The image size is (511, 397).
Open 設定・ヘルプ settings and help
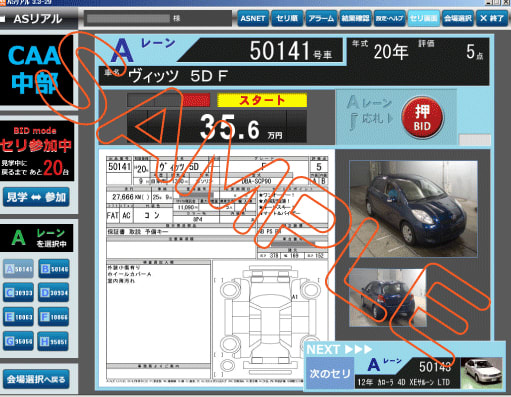[x=389, y=18]
